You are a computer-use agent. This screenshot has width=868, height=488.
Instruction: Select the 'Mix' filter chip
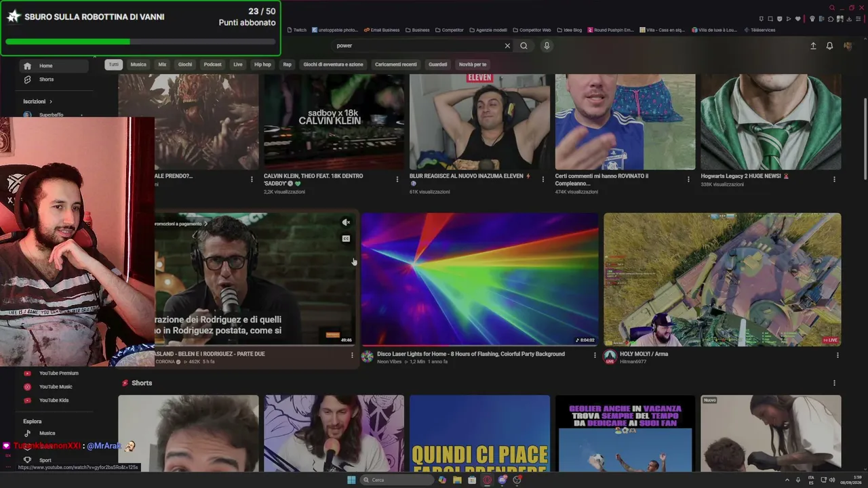point(162,64)
